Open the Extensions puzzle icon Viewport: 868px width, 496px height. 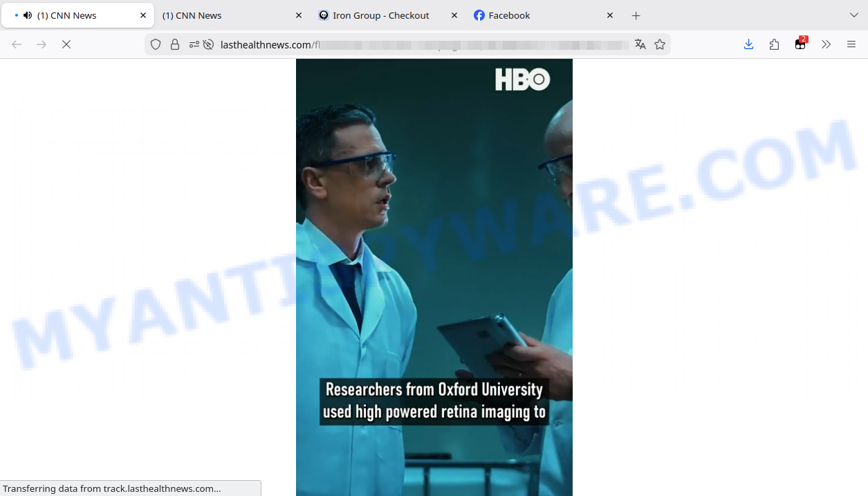(x=774, y=44)
